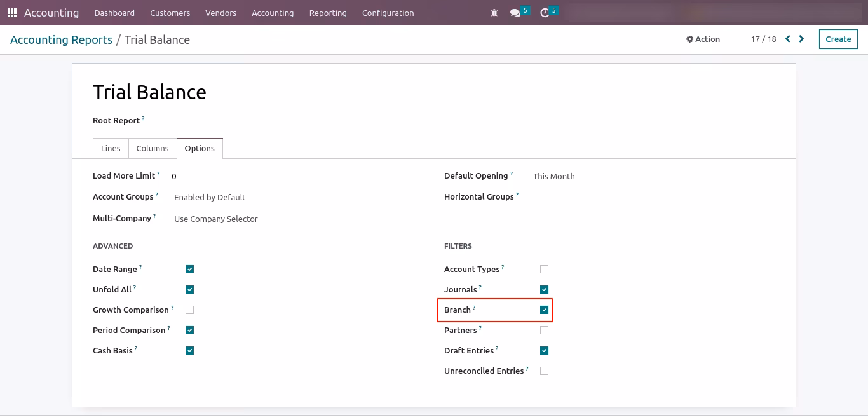Open the activities clock icon
The image size is (868, 417).
(x=545, y=13)
